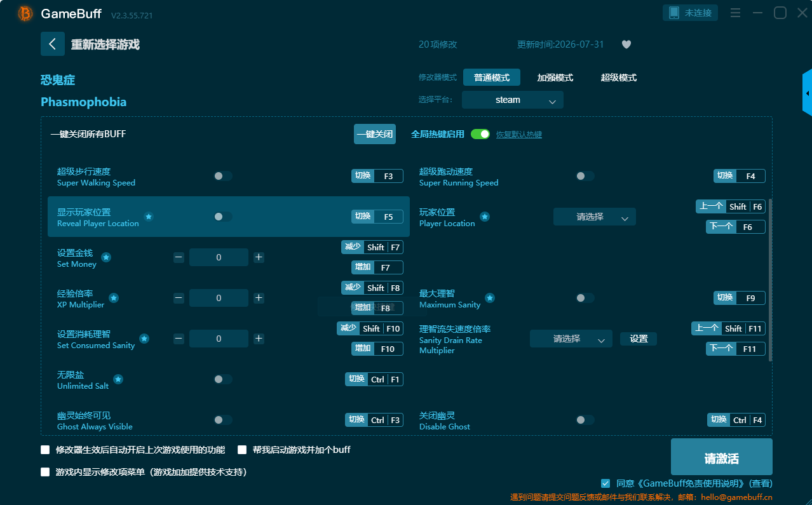Open Sanity Drain Rate Multiplier dropdown
This screenshot has width=812, height=505.
point(571,339)
